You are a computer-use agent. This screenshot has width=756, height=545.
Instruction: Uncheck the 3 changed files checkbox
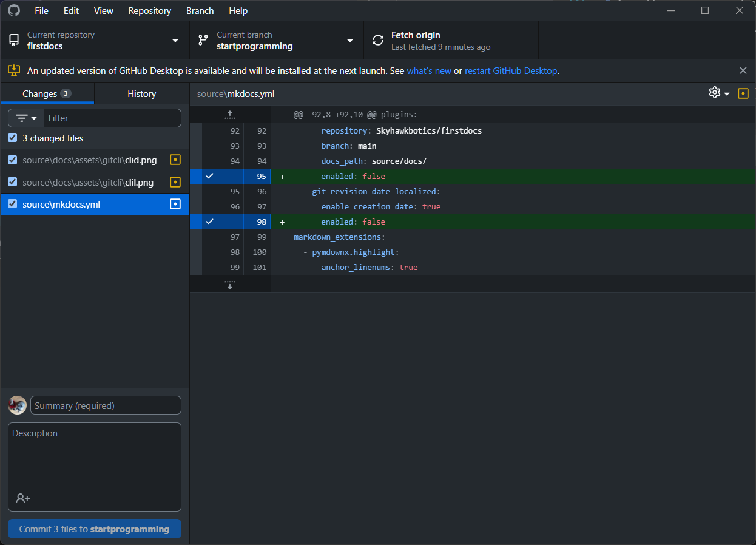[x=12, y=138]
